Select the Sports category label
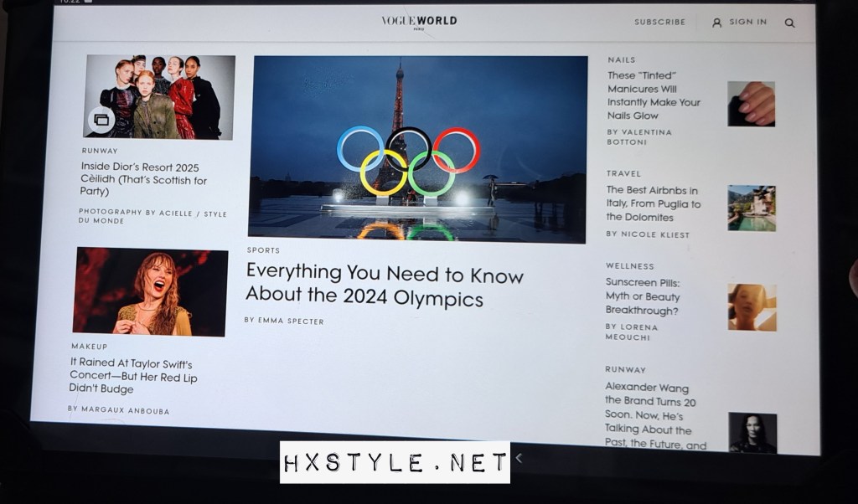The image size is (858, 504). point(263,250)
